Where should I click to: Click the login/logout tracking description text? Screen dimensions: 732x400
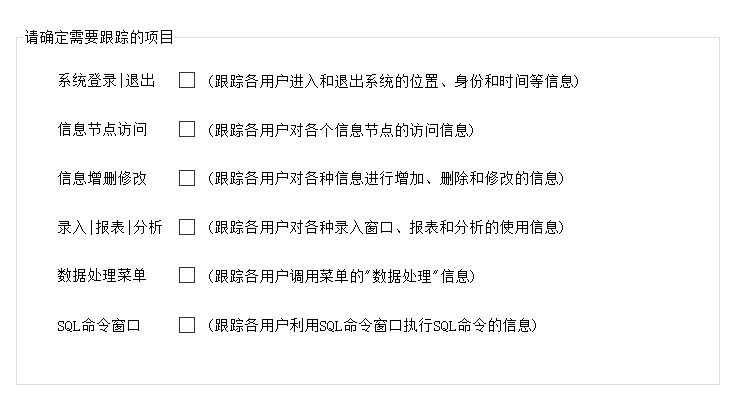coord(393,81)
